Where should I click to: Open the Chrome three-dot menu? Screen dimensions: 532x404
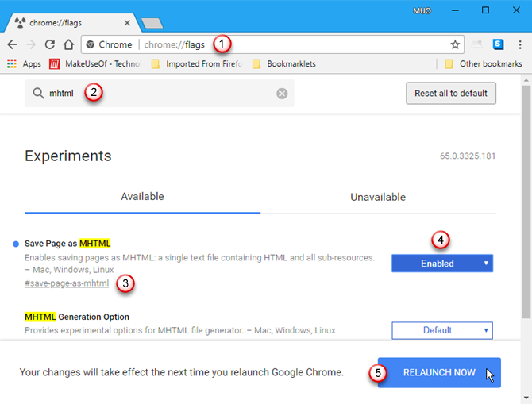click(519, 44)
